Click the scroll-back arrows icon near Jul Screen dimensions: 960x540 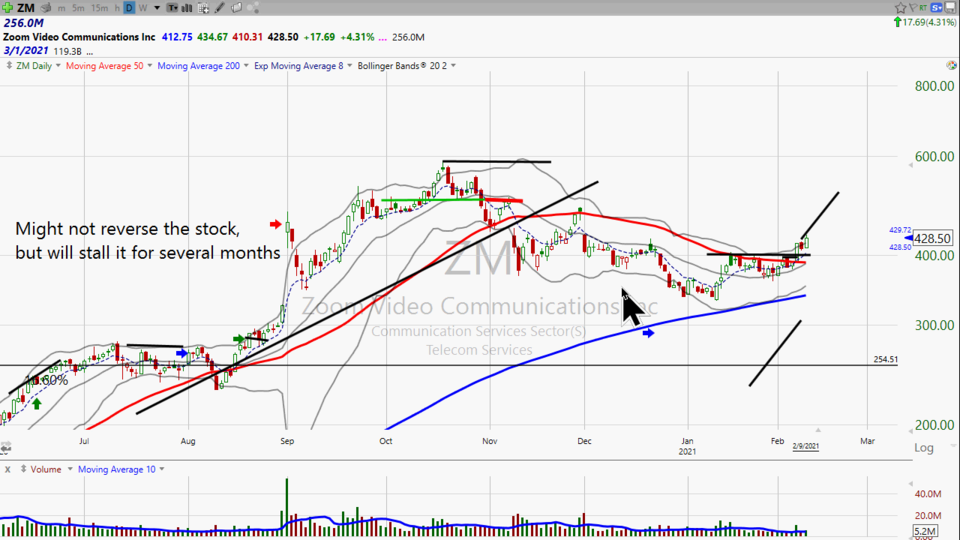coord(6,449)
